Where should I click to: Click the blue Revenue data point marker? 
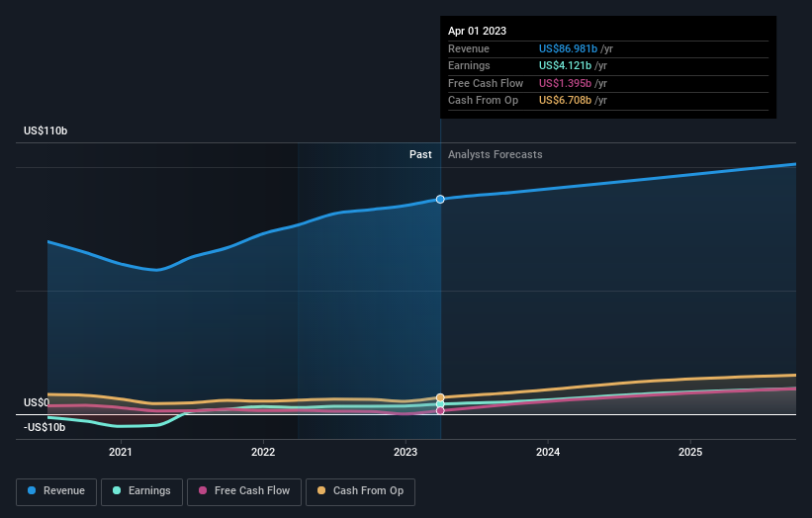pos(440,200)
